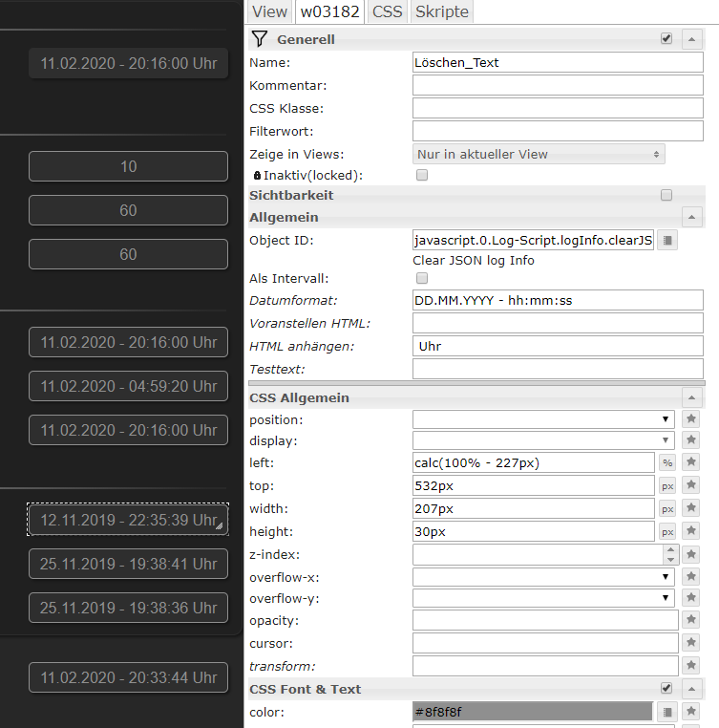
Task: Select widget 12.11.2019 - 22:35:39 Uhr
Action: pos(128,520)
